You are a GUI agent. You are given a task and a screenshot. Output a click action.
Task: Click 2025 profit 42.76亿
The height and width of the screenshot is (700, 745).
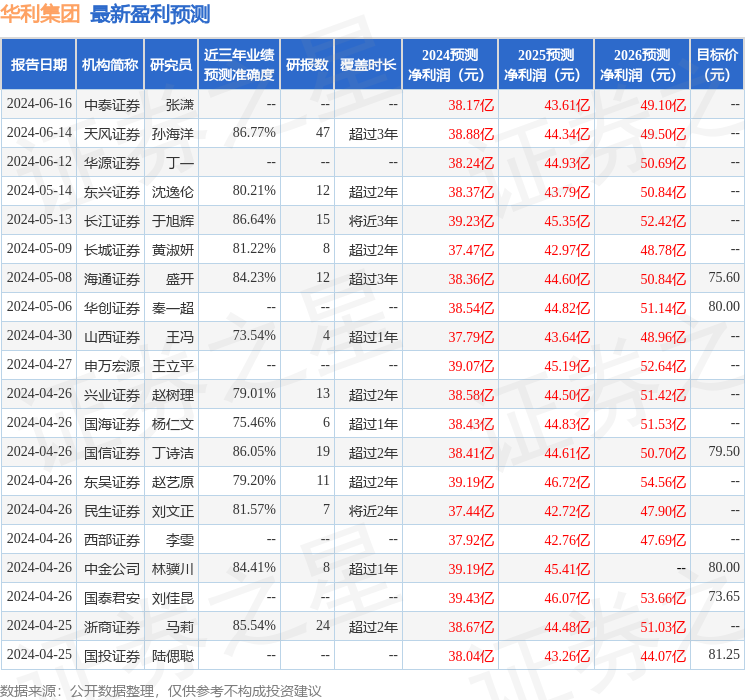[x=567, y=540]
